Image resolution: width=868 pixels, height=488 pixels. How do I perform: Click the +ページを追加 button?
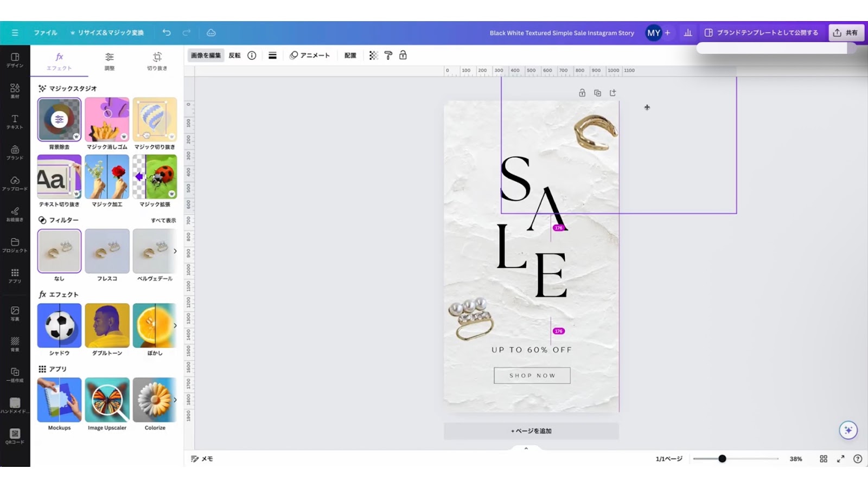pyautogui.click(x=531, y=431)
